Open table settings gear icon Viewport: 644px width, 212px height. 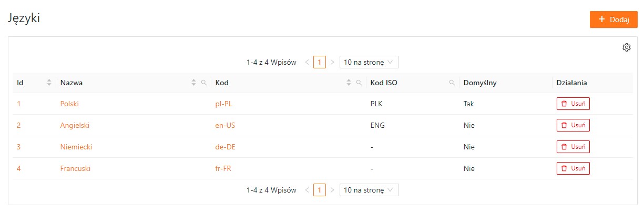pos(626,47)
